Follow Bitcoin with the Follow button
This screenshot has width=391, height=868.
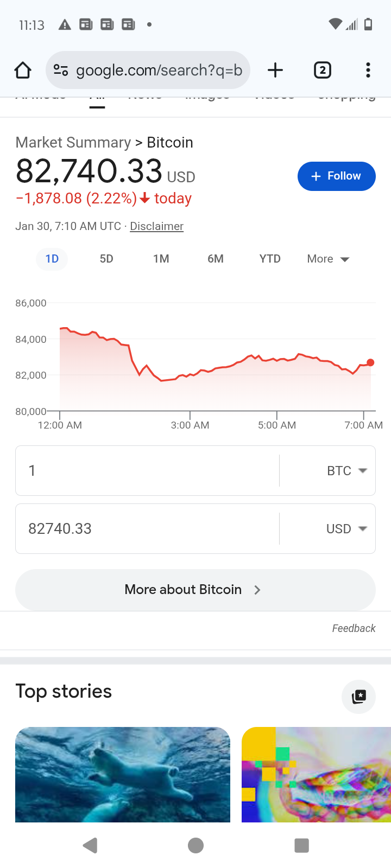(336, 176)
